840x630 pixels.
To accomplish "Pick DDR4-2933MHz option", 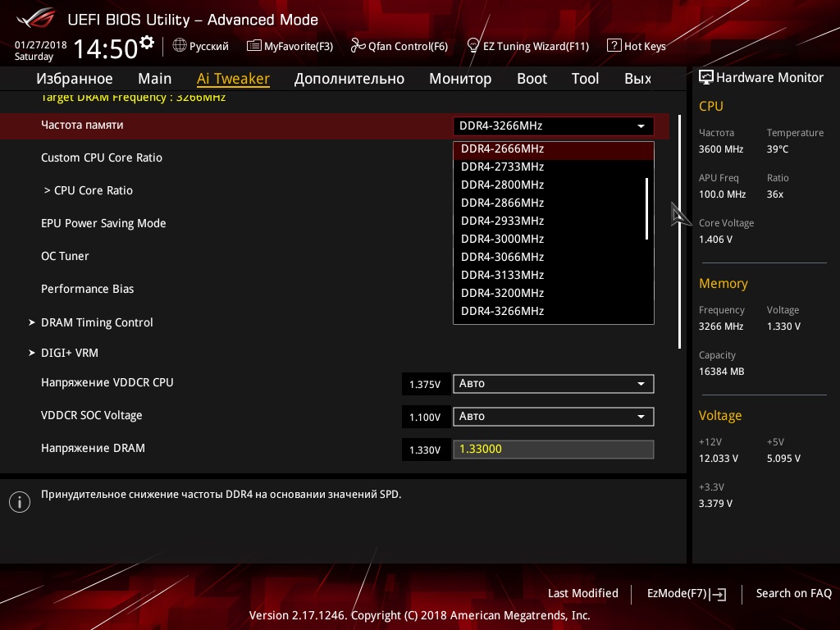I will 554,221.
